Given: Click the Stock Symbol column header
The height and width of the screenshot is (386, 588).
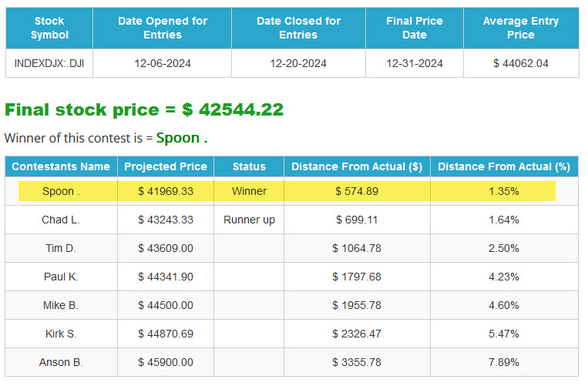Looking at the screenshot, I should pos(49,28).
